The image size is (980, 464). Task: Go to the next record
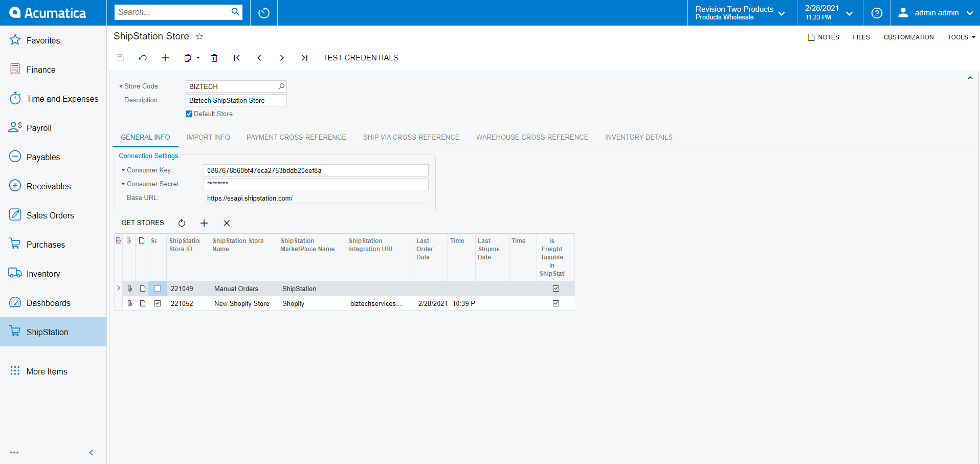pyautogui.click(x=282, y=58)
